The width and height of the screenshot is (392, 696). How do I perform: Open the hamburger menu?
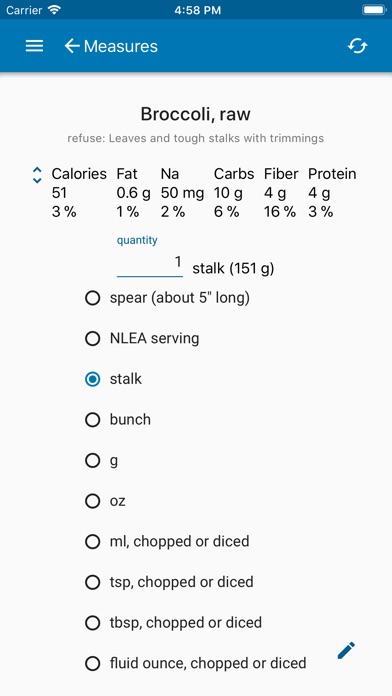pyautogui.click(x=34, y=46)
